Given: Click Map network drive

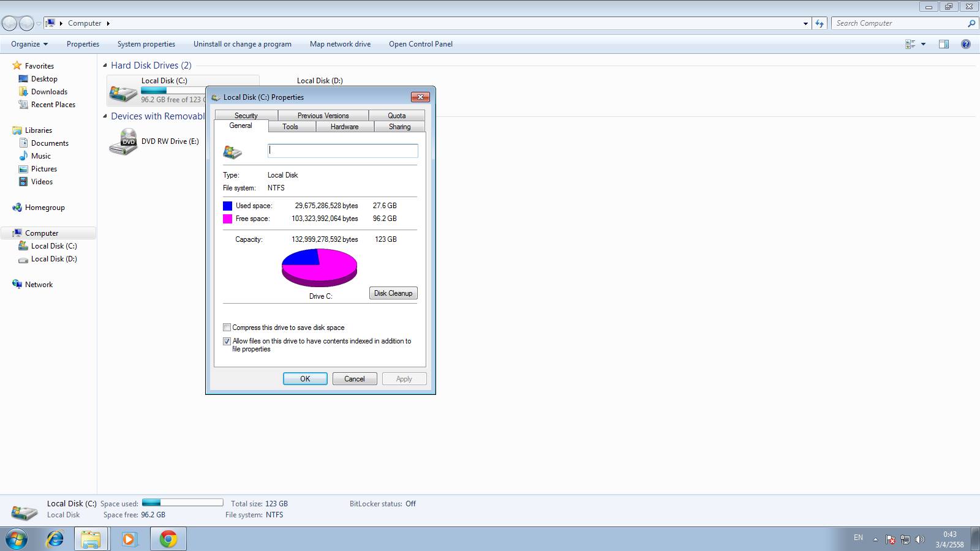Looking at the screenshot, I should coord(340,44).
